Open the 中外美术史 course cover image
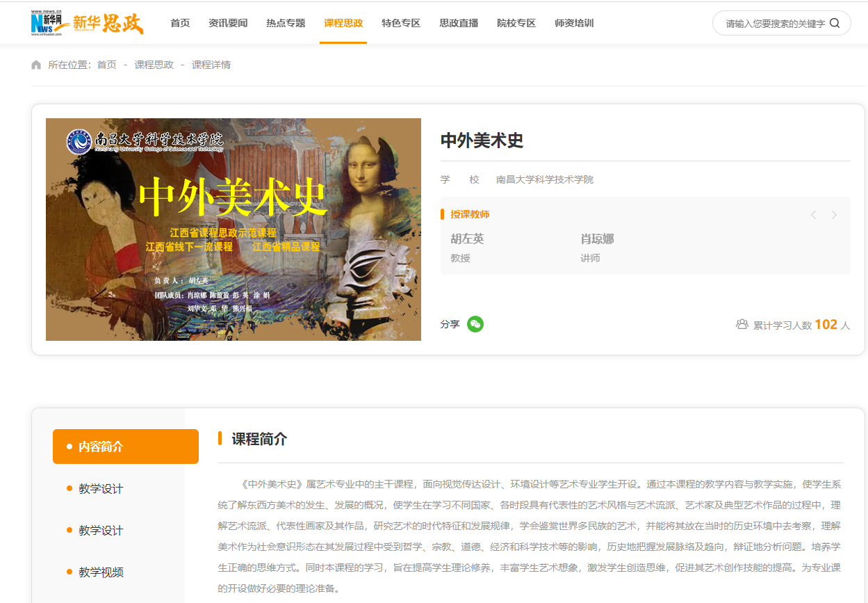This screenshot has height=603, width=868. 234,230
